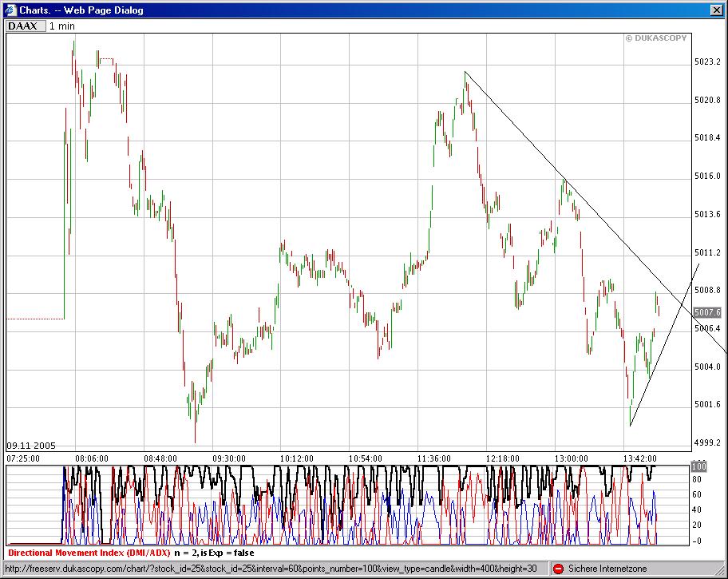Screen dimensions: 728x579
Task: Click the 10:12:00 time axis label
Action: pyautogui.click(x=297, y=458)
